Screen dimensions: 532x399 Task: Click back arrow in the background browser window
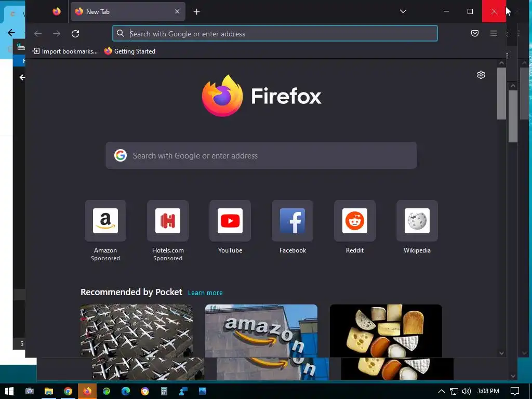point(11,33)
